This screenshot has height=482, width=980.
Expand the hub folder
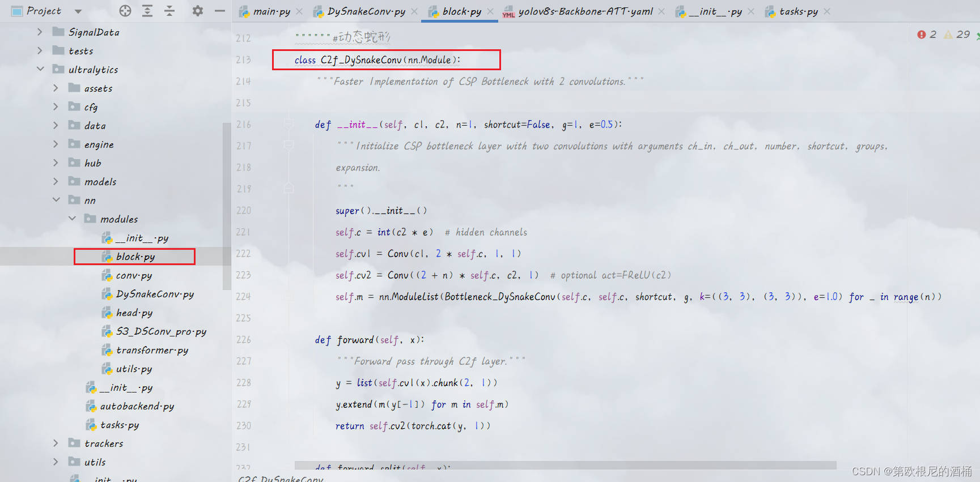click(56, 163)
